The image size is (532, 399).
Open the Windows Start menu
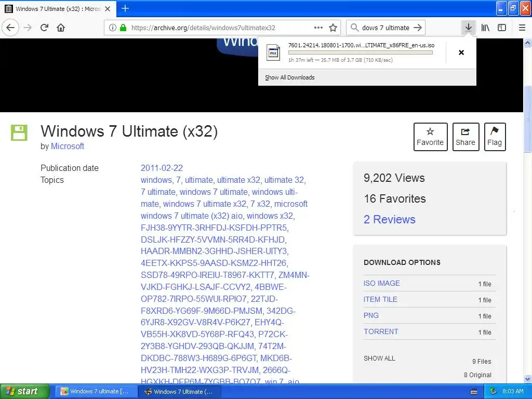pyautogui.click(x=25, y=391)
